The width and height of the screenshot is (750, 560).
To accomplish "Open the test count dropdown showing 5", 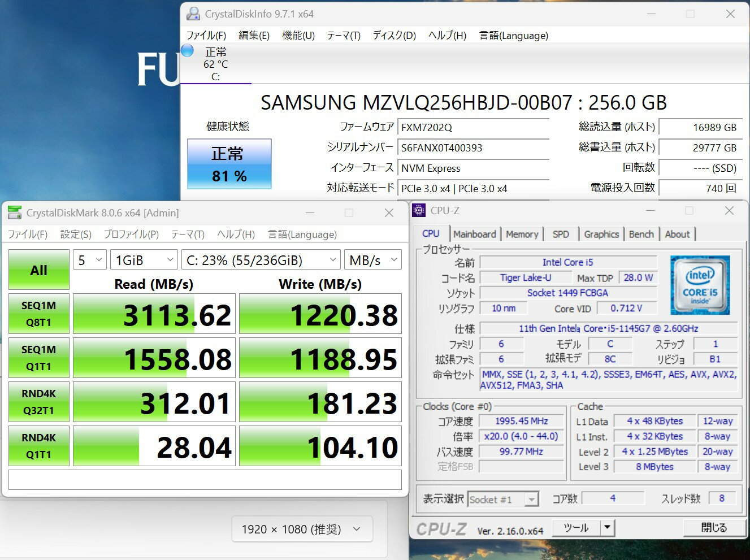I will 89,260.
